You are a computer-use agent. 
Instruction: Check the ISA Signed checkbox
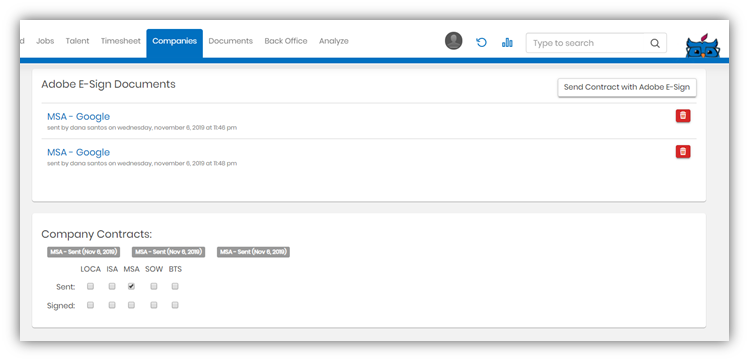pyautogui.click(x=112, y=305)
